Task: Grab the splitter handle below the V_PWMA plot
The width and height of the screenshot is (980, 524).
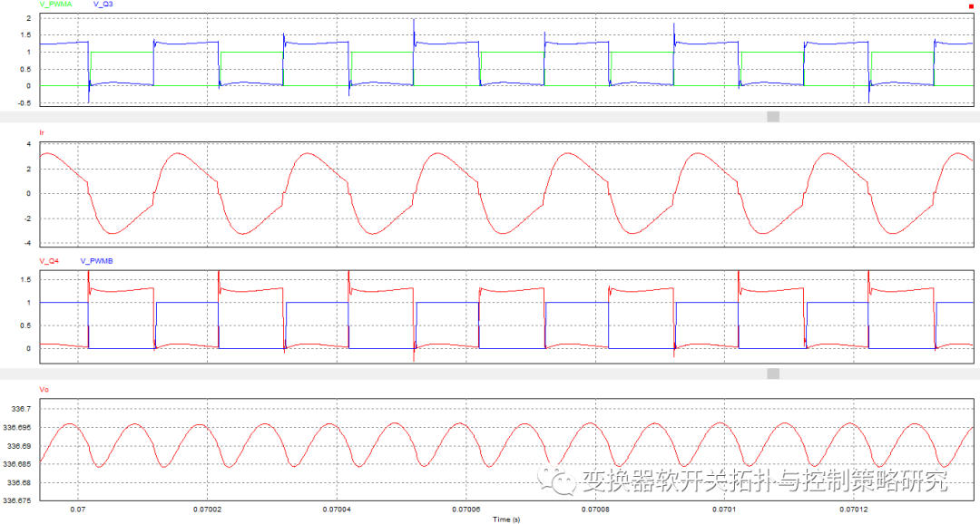Action: click(x=773, y=117)
